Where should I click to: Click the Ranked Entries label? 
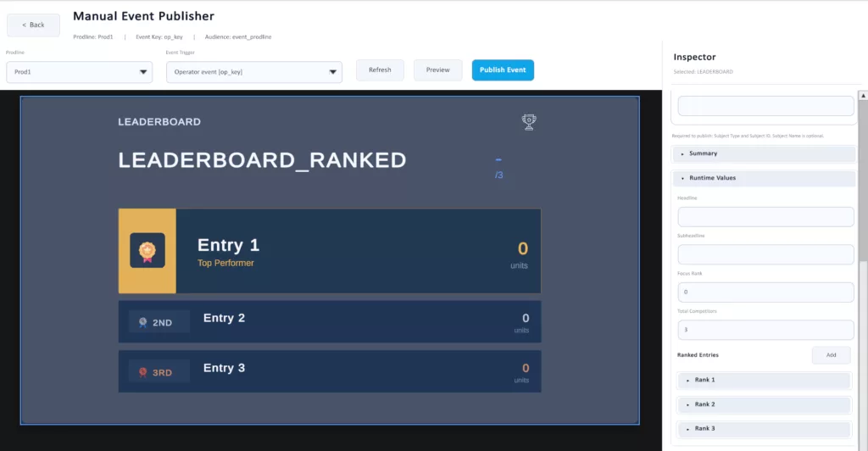pyautogui.click(x=698, y=355)
